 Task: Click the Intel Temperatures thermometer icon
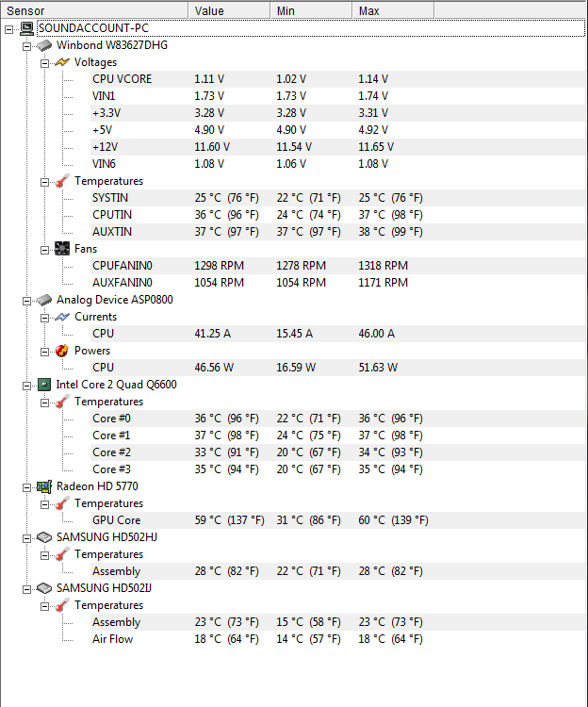(62, 402)
